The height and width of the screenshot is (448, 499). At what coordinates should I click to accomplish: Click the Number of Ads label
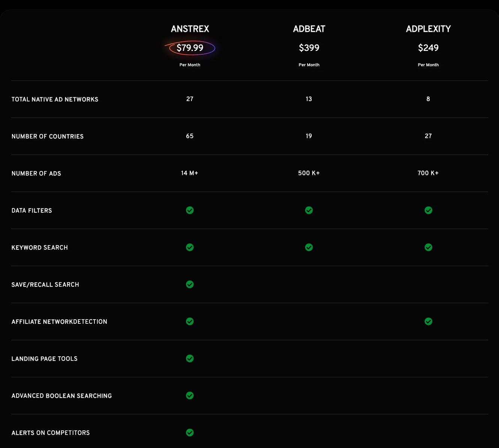coord(36,173)
